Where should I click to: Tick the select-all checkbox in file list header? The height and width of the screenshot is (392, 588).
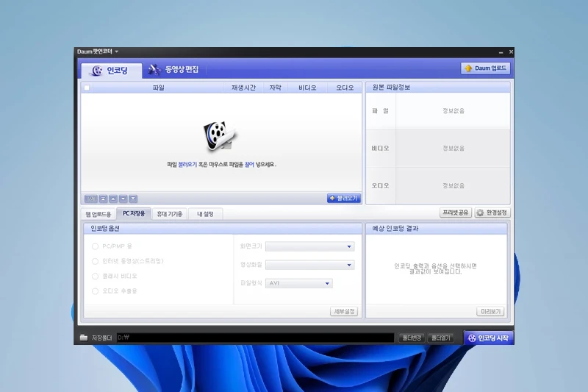[x=87, y=88]
